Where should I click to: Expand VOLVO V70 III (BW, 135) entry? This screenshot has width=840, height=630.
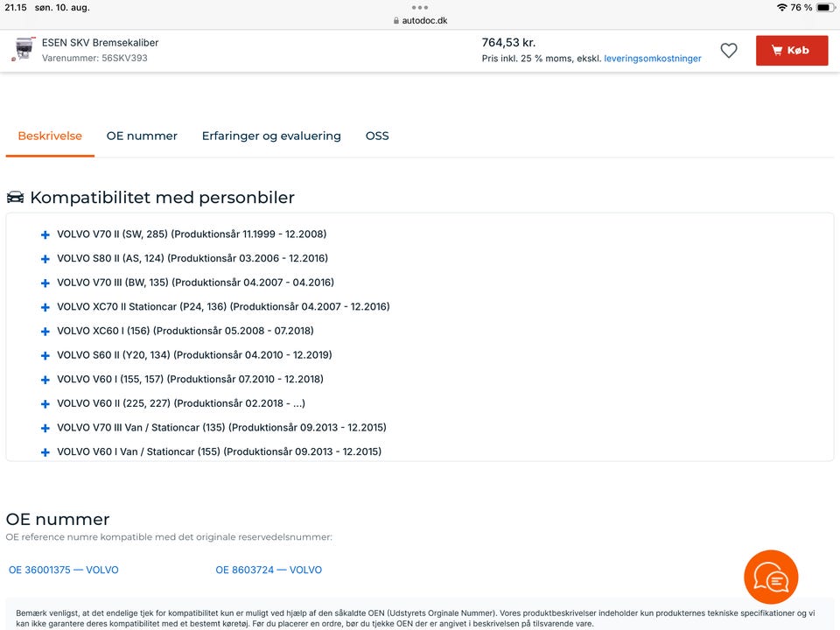coord(45,283)
